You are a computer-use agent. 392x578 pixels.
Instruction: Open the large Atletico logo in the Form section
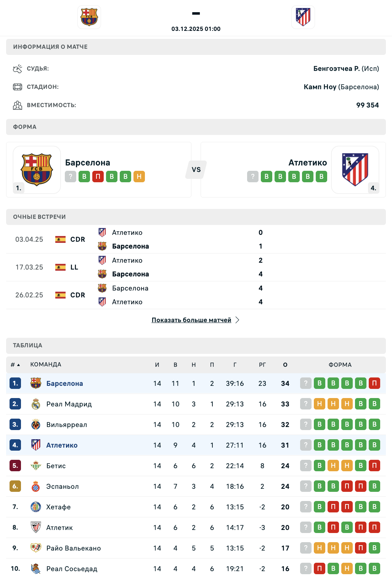(355, 169)
